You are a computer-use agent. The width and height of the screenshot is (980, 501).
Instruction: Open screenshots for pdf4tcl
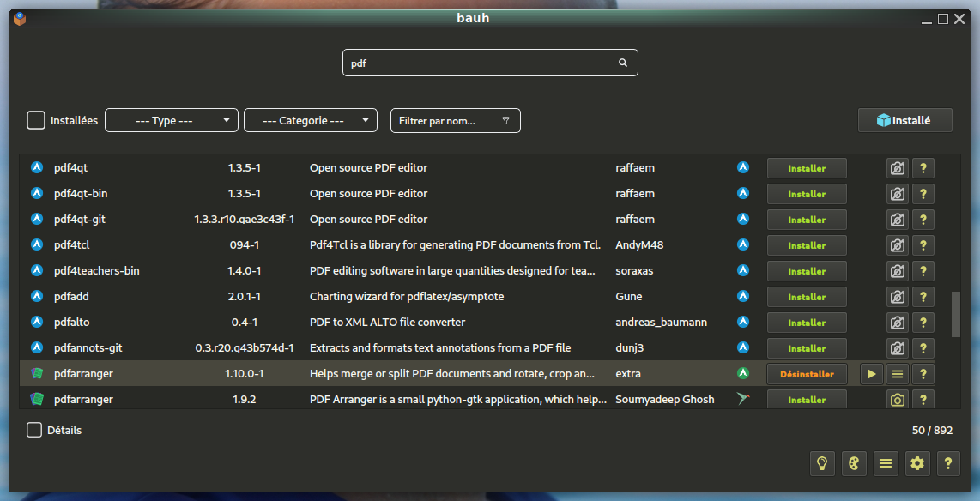click(x=898, y=244)
